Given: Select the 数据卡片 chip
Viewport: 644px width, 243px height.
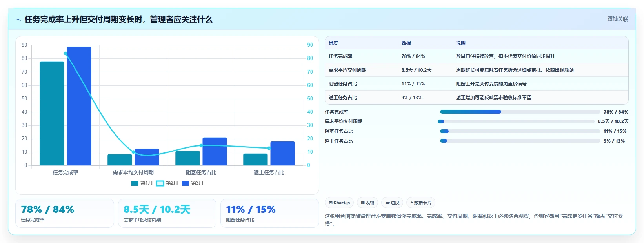Looking at the screenshot, I should pos(420,203).
